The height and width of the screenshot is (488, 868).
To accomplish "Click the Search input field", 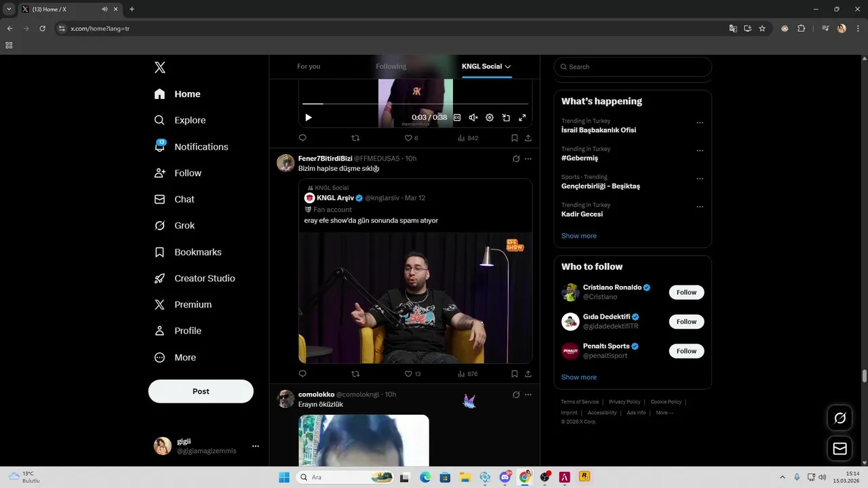I will pyautogui.click(x=633, y=66).
